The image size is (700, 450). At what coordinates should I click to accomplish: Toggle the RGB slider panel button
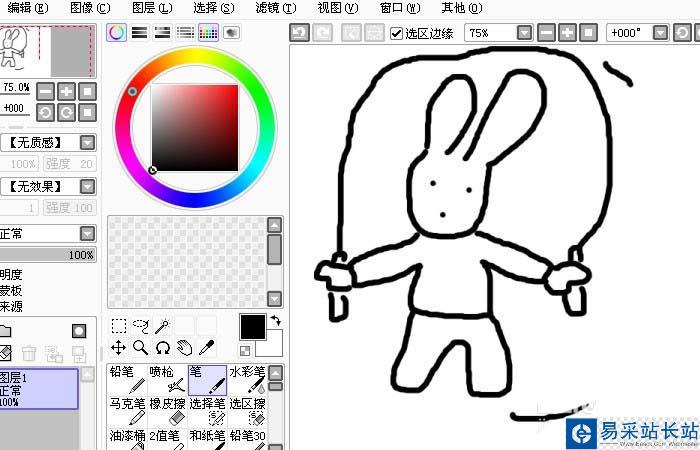pyautogui.click(x=140, y=33)
